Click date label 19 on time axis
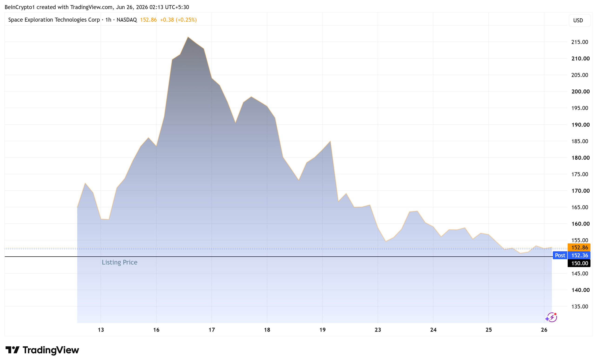597x364 pixels. 322,330
